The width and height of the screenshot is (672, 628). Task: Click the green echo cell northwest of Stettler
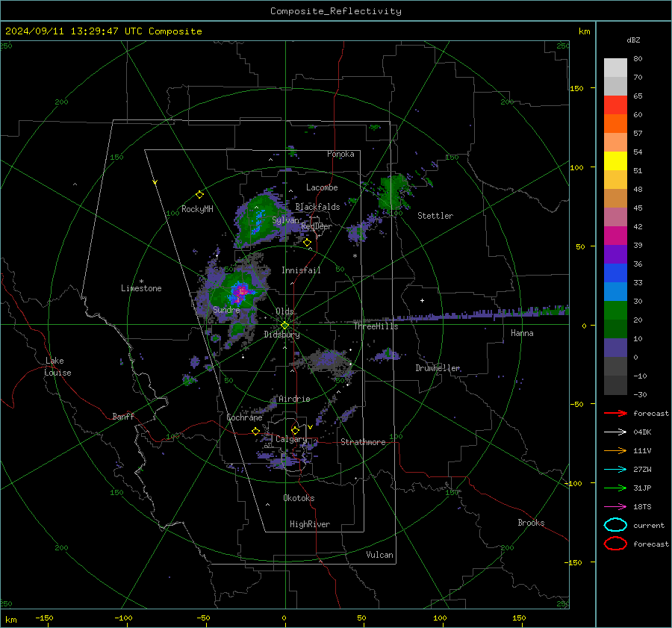[393, 193]
